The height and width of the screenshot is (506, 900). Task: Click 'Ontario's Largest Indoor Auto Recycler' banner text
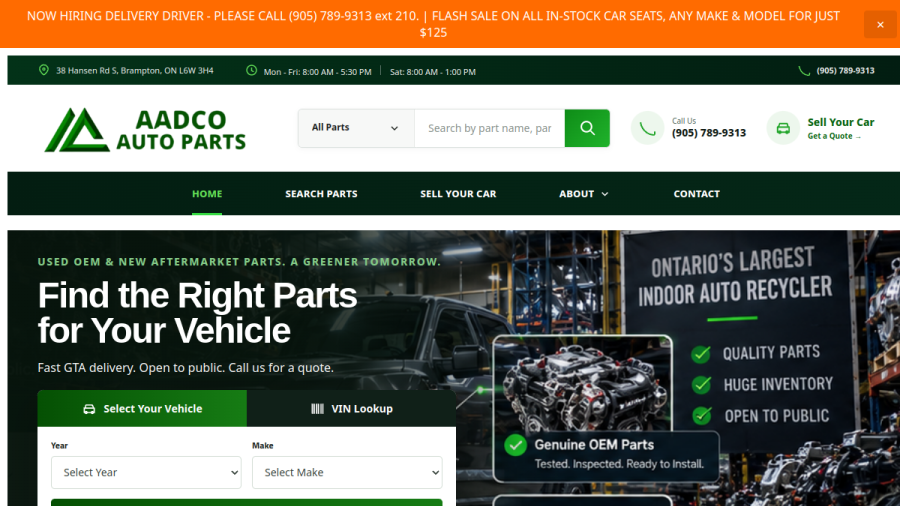(x=735, y=277)
